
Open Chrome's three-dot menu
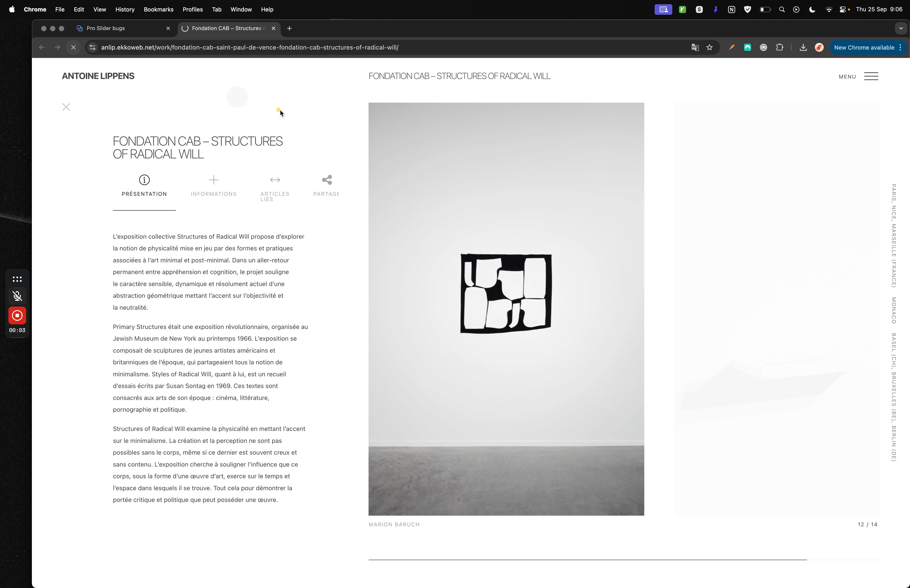pyautogui.click(x=900, y=47)
